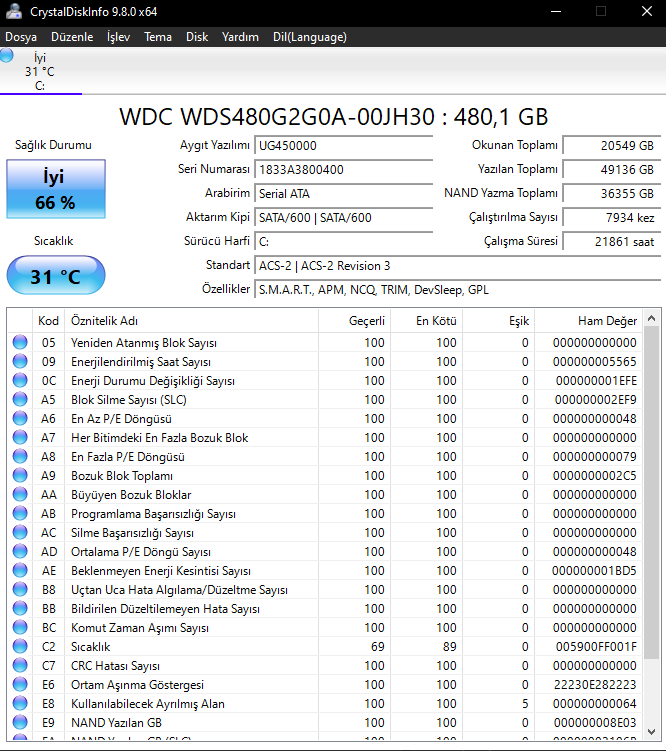Click the 31 °C temperature button

(56, 275)
